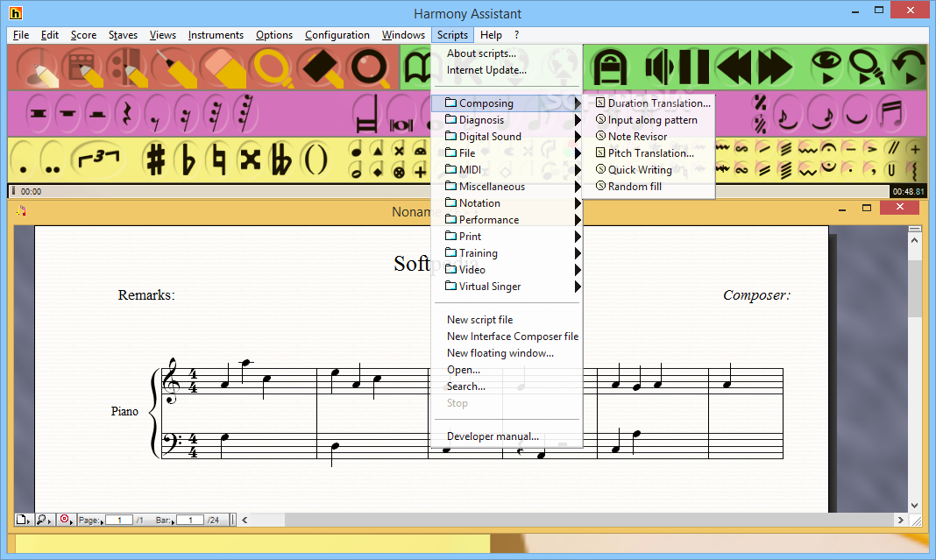Choose the double sharp accidental

coord(251,159)
